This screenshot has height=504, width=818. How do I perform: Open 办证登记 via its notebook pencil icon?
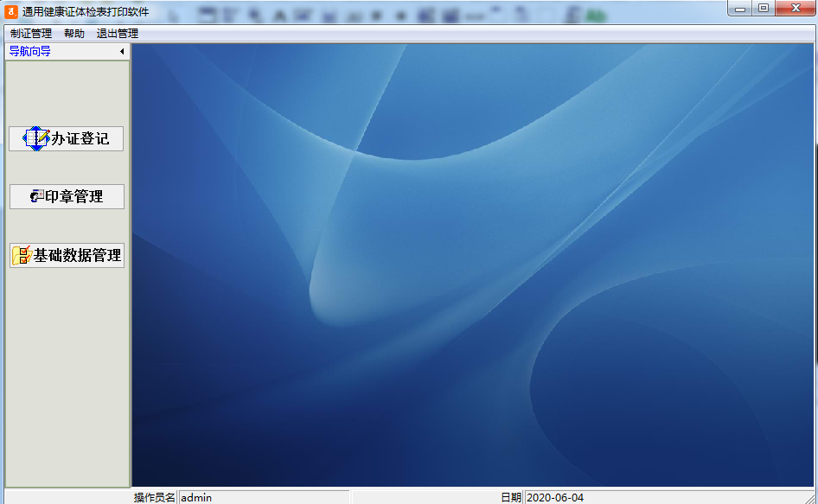coord(36,139)
